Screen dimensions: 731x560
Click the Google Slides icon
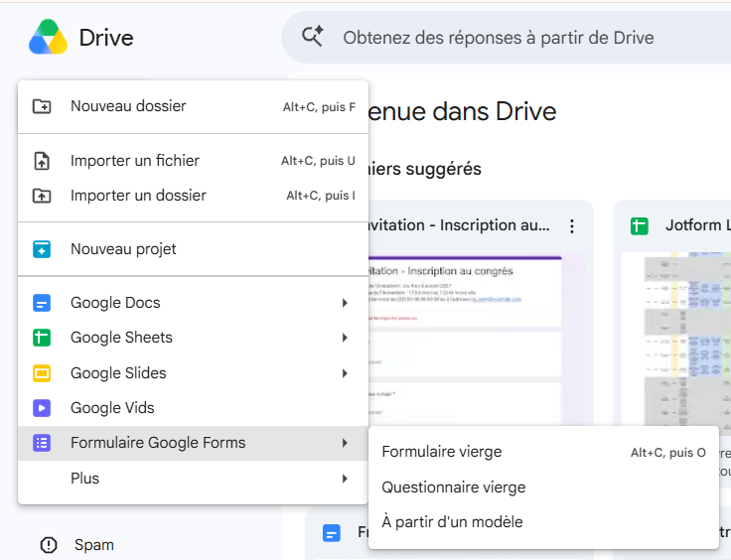click(x=42, y=373)
